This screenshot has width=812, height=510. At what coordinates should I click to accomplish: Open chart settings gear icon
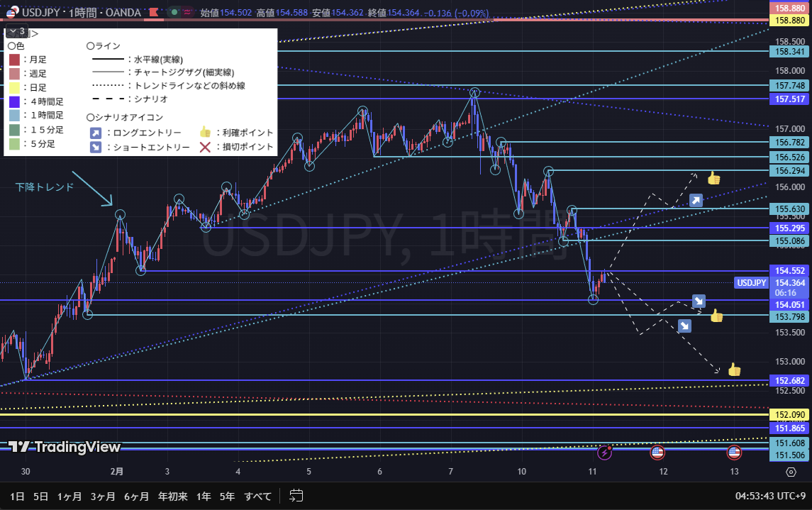[x=791, y=472]
